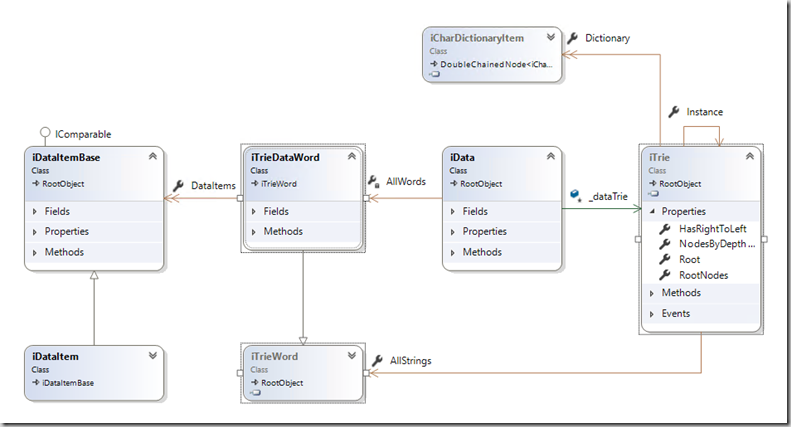791x427 pixels.
Task: Select the iData class title
Action: coord(462,157)
